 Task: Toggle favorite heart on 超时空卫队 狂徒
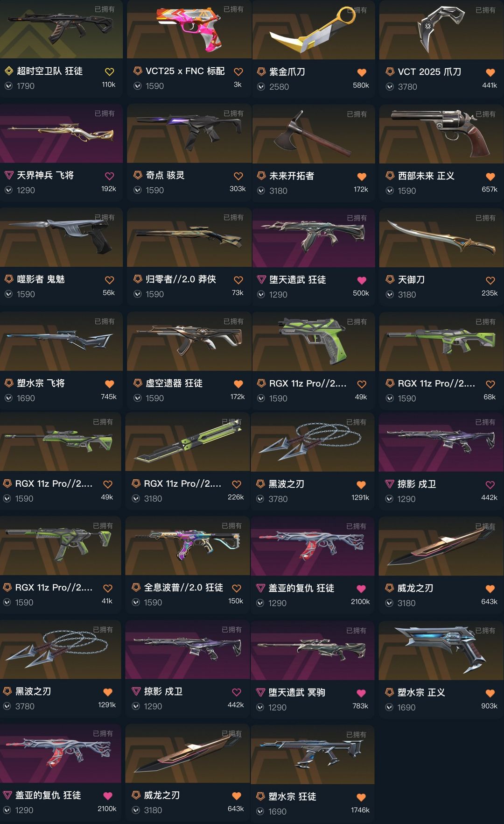click(109, 72)
